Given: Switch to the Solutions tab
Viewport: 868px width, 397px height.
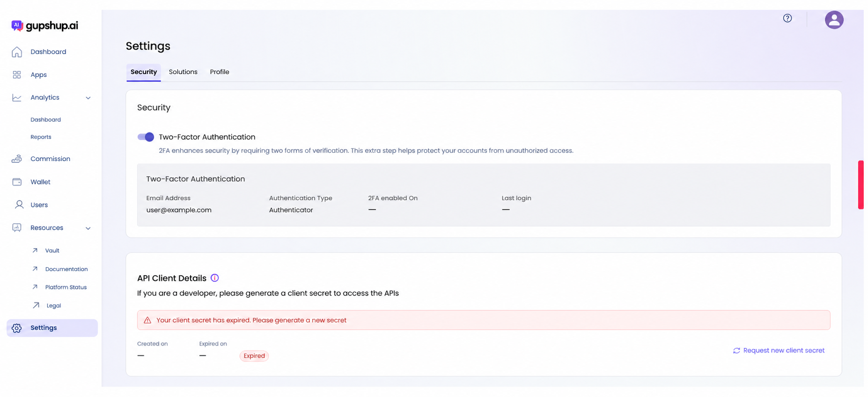Looking at the screenshot, I should coord(183,72).
